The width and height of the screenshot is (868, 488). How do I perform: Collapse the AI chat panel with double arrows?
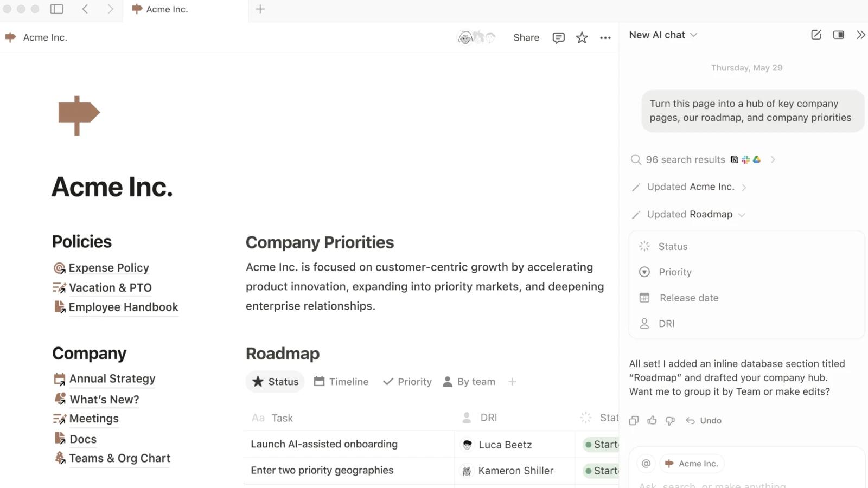(860, 35)
